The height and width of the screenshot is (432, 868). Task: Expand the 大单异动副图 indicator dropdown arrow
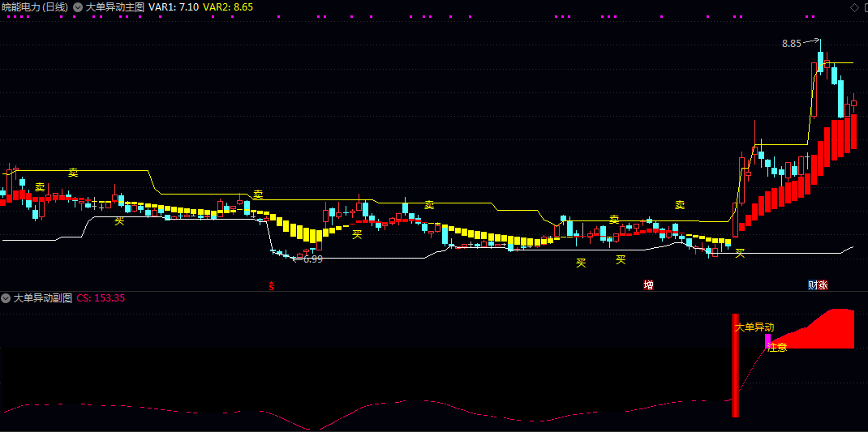click(x=6, y=298)
